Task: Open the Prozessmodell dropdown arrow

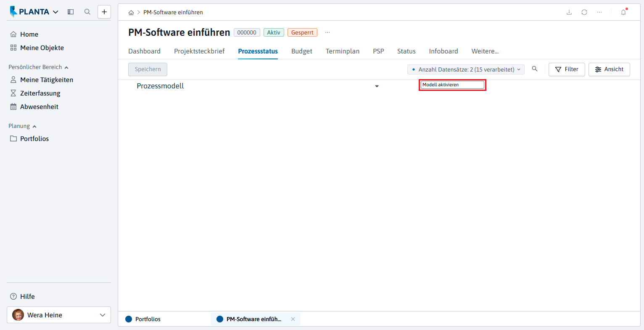Action: (x=377, y=86)
